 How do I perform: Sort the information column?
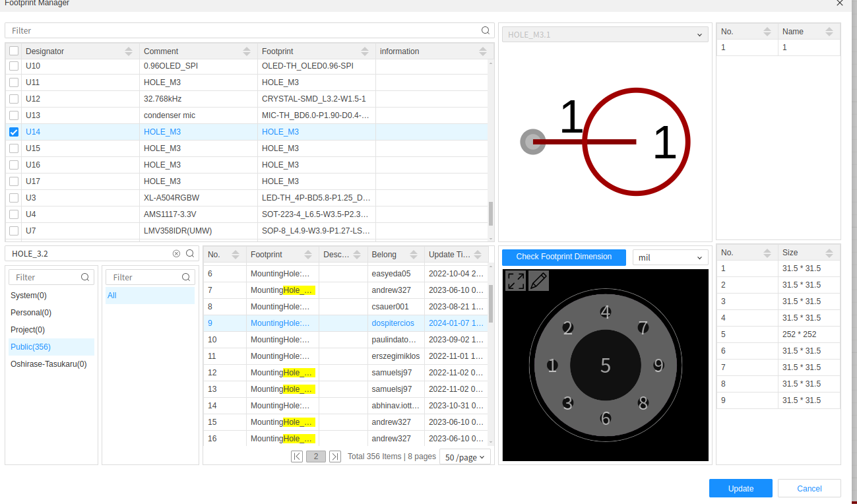point(483,51)
